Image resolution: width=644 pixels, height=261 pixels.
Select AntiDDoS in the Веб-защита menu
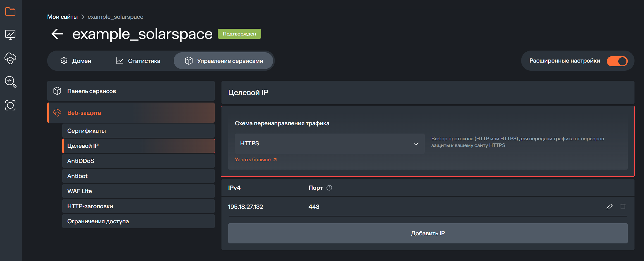click(80, 161)
